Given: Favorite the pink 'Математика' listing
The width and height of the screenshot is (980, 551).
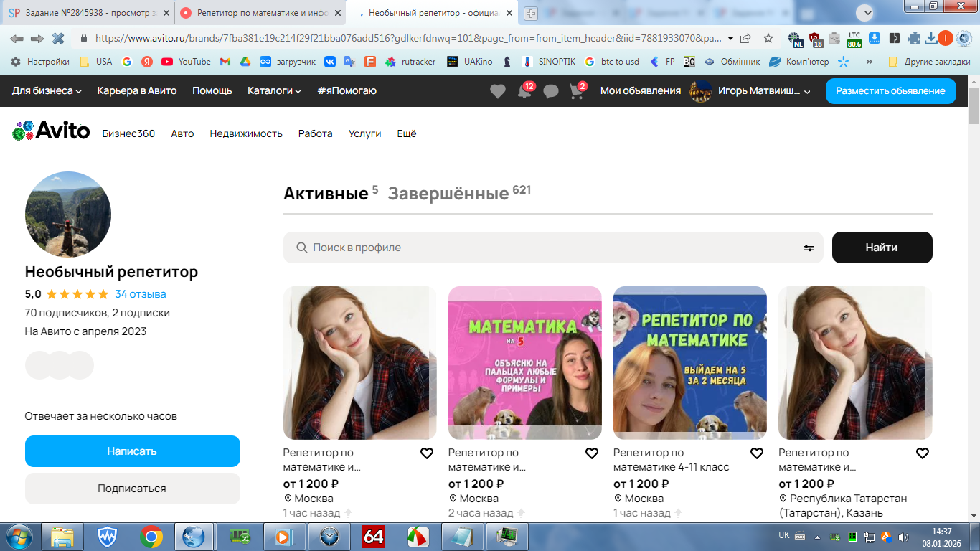Looking at the screenshot, I should coord(592,453).
